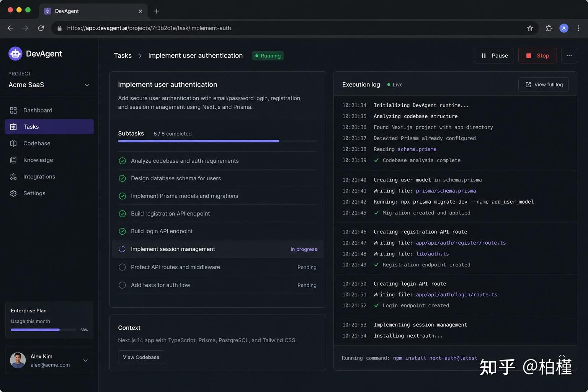Open the Dashboard sidebar item
The width and height of the screenshot is (588, 392).
pos(49,110)
